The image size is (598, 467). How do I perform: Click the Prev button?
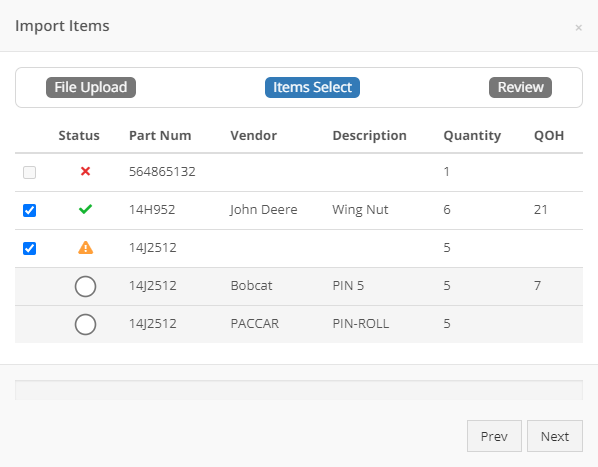click(x=494, y=436)
